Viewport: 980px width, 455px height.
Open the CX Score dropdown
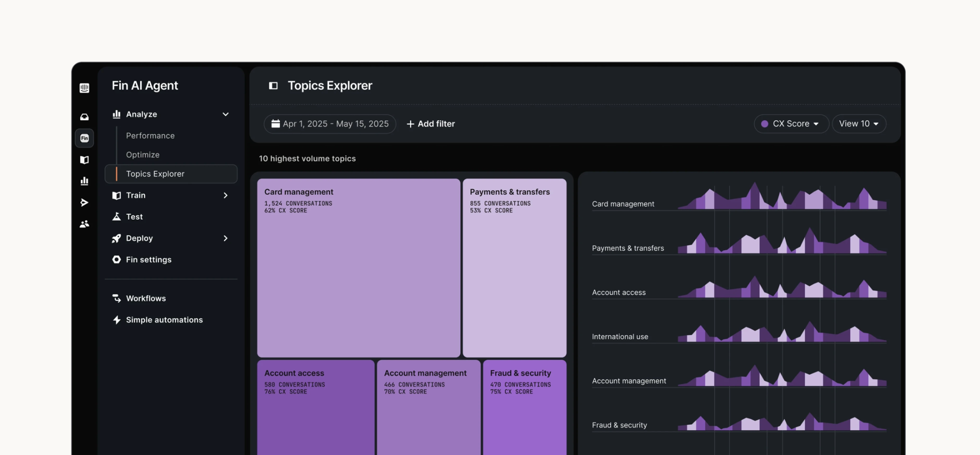point(791,124)
